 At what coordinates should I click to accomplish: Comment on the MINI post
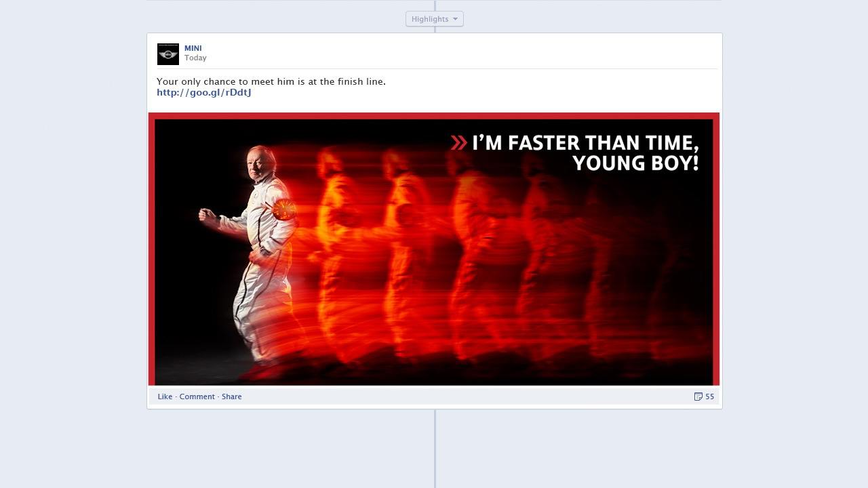click(197, 396)
